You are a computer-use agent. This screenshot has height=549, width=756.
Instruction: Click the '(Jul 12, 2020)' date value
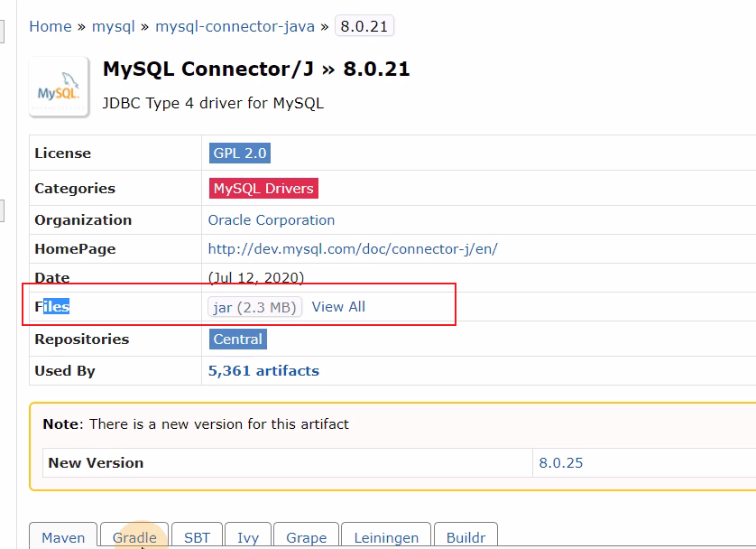(x=256, y=278)
